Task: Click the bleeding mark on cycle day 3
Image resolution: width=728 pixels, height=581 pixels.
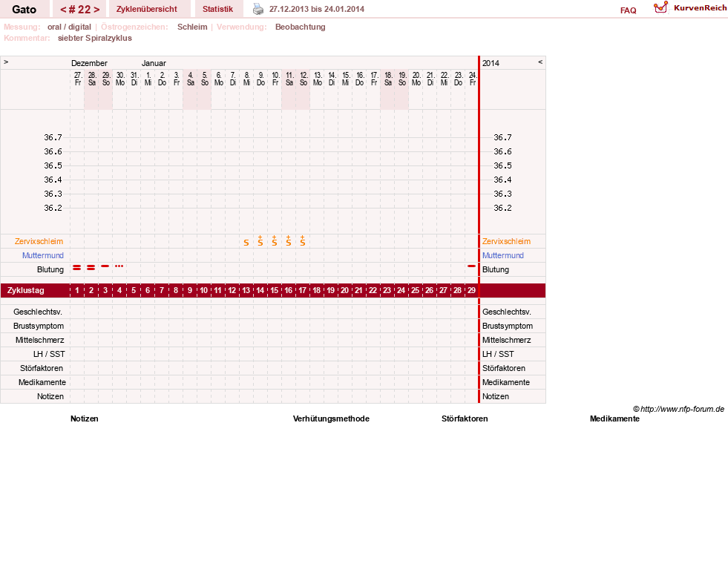Action: pyautogui.click(x=105, y=266)
